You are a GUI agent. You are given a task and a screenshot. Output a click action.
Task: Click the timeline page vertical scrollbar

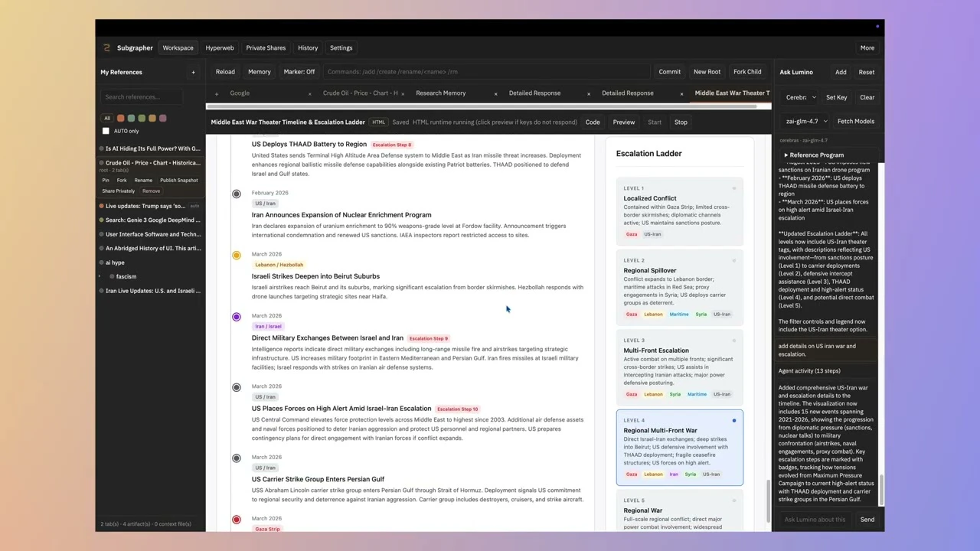pos(769,501)
